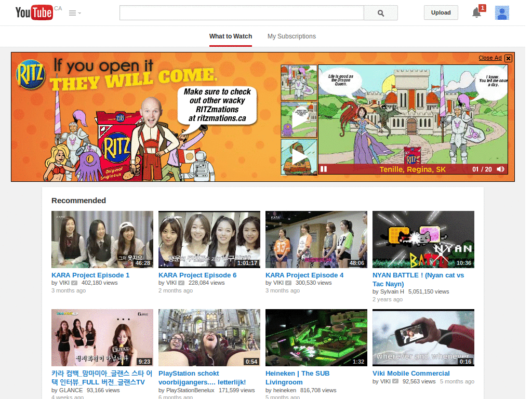
Task: Click the magnifier search button
Action: click(x=381, y=13)
